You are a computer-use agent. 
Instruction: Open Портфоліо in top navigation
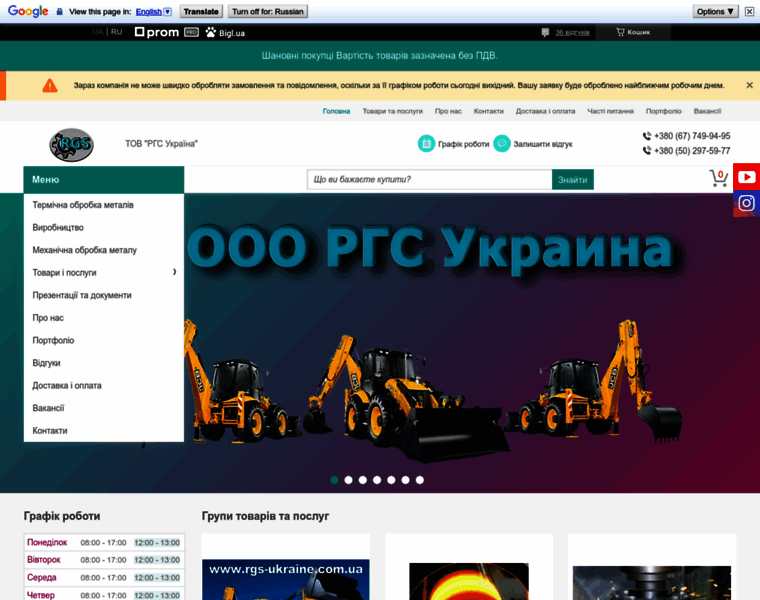tap(664, 111)
